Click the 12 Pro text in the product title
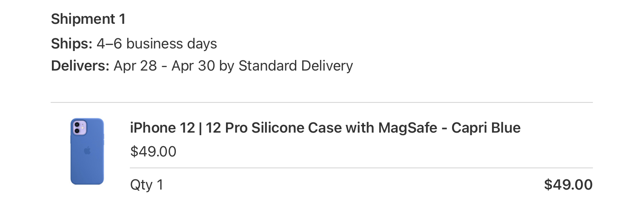This screenshot has width=644, height=207. [227, 128]
